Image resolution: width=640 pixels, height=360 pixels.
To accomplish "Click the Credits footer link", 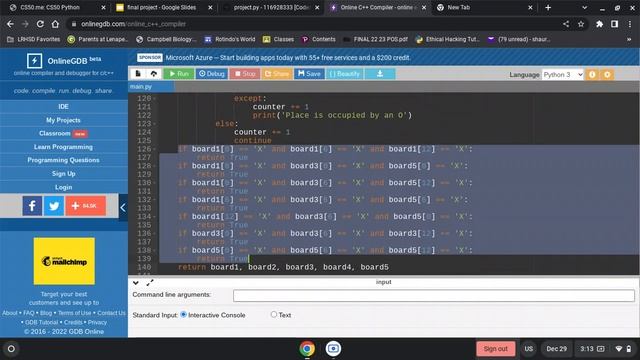I will [x=73, y=322].
